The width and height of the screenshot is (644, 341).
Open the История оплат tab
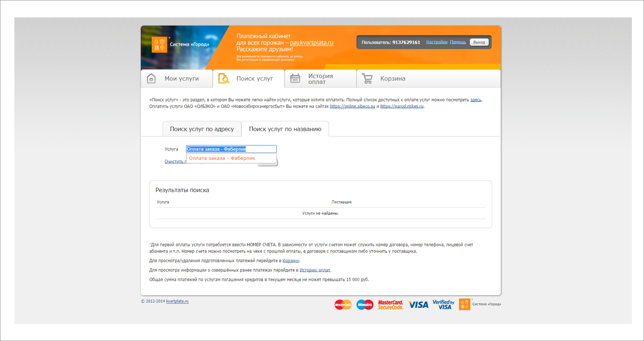[x=320, y=78]
